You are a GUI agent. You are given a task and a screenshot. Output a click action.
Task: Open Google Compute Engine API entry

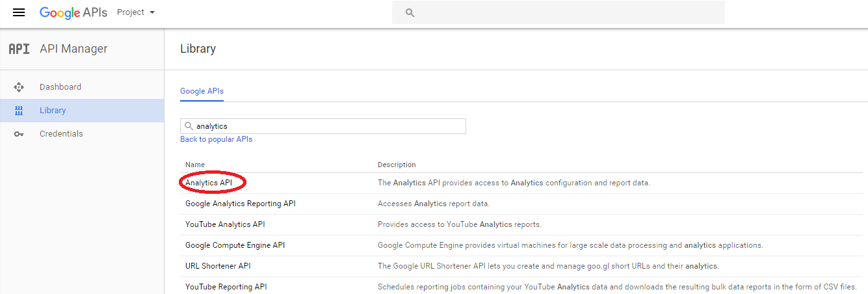[235, 245]
